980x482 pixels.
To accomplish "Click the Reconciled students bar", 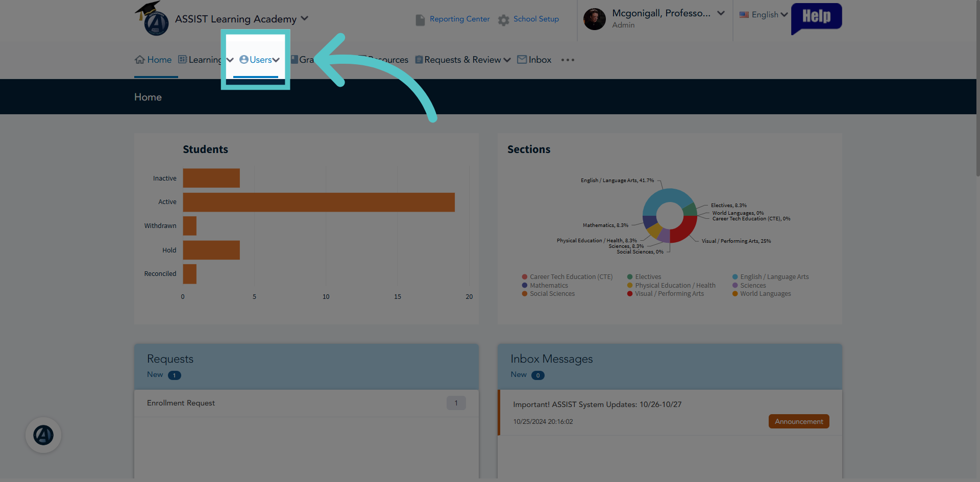I will click(190, 274).
